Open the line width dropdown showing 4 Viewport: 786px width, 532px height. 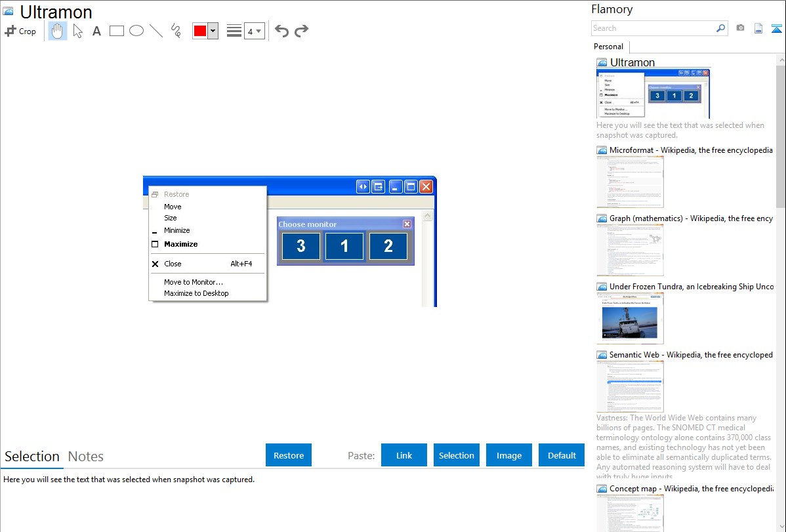(254, 31)
